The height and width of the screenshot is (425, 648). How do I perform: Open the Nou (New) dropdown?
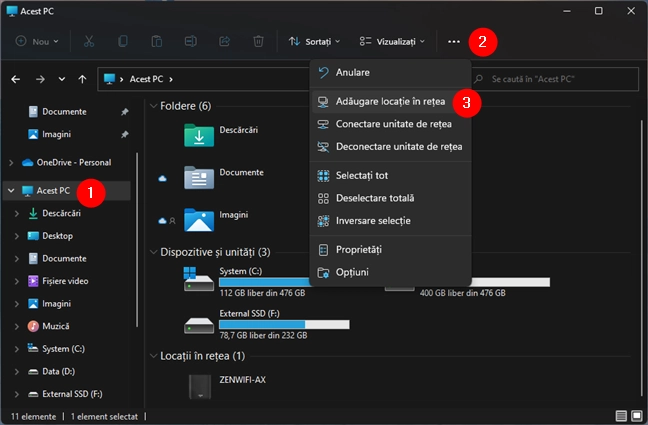(37, 41)
